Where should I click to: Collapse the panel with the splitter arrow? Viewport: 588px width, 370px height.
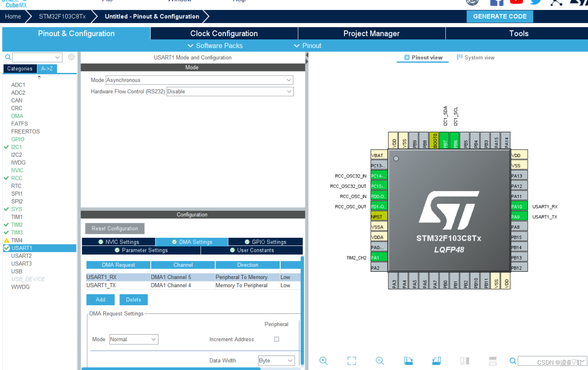click(x=307, y=56)
